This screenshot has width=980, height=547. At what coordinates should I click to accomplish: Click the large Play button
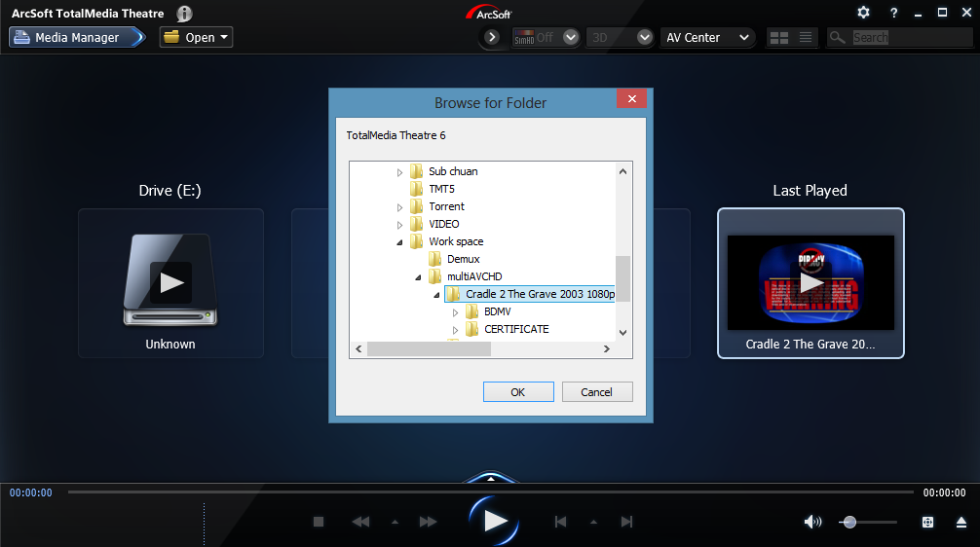click(494, 521)
